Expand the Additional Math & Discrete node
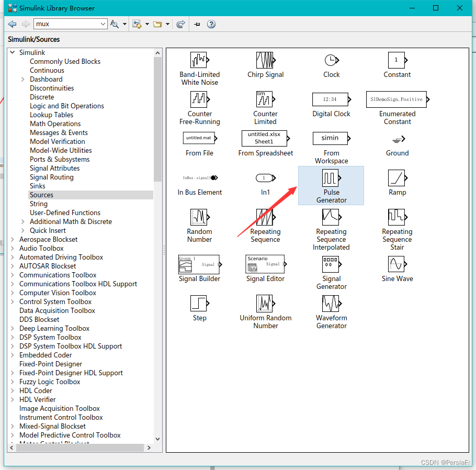Viewport: 476px width, 470px height. point(23,221)
